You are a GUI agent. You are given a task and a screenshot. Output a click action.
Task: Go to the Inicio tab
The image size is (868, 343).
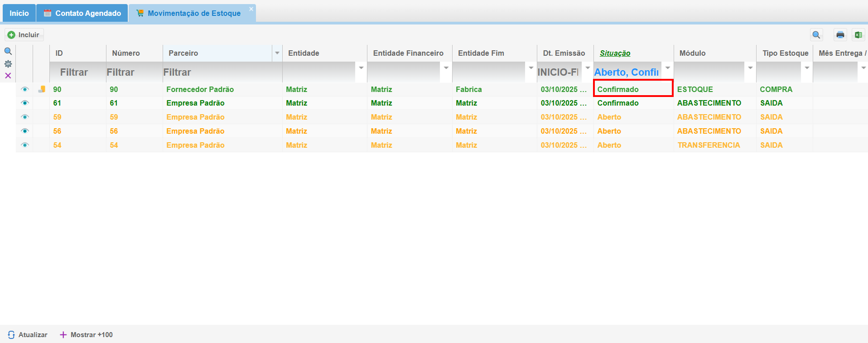tap(19, 13)
